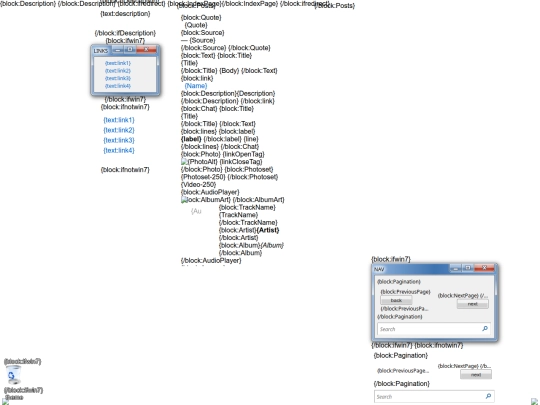Select the bold {Artist} text

268,230
